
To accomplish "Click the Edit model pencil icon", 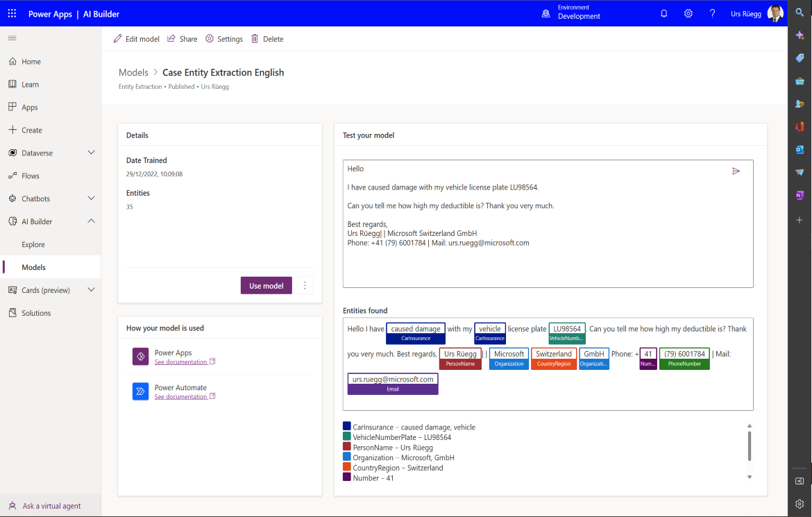I will tap(118, 39).
